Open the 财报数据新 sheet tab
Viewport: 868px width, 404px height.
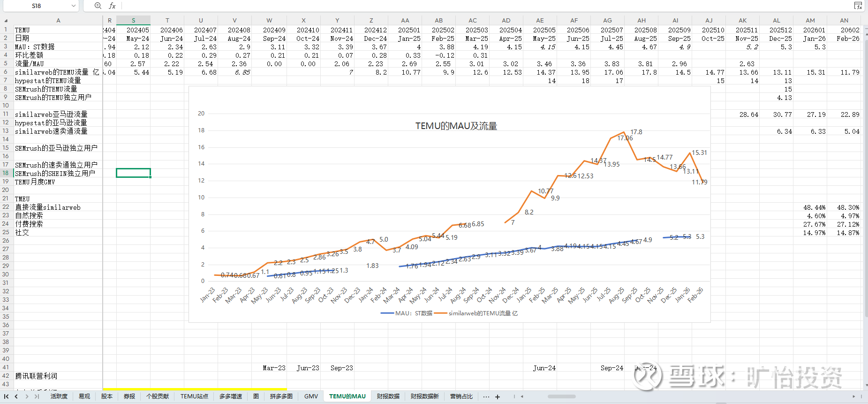(x=425, y=396)
